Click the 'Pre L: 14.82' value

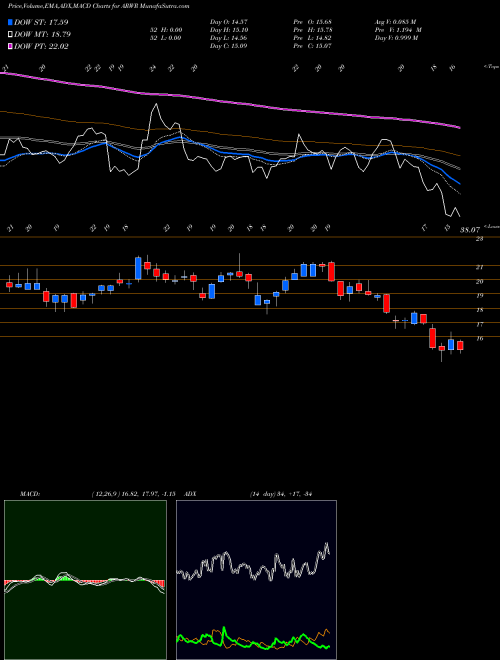coord(313,38)
